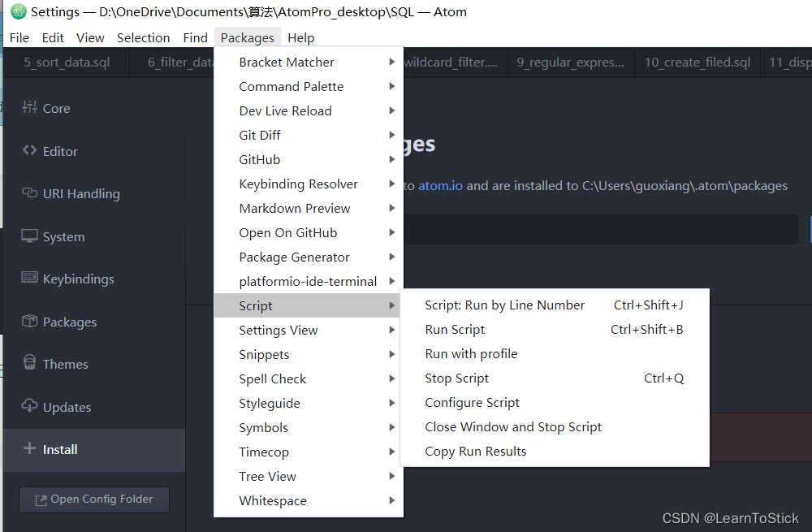Expand Keybinding Resolver submenu arrow

click(x=392, y=184)
